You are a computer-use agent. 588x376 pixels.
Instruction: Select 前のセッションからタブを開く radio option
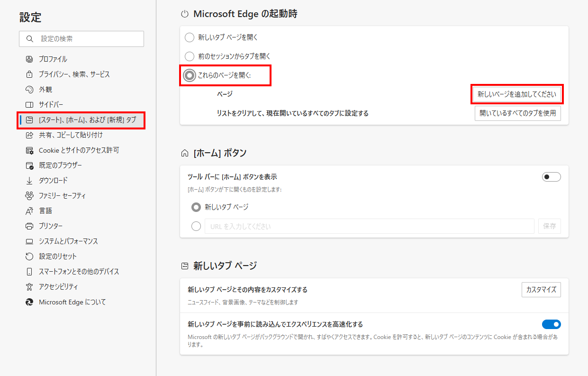(x=190, y=56)
